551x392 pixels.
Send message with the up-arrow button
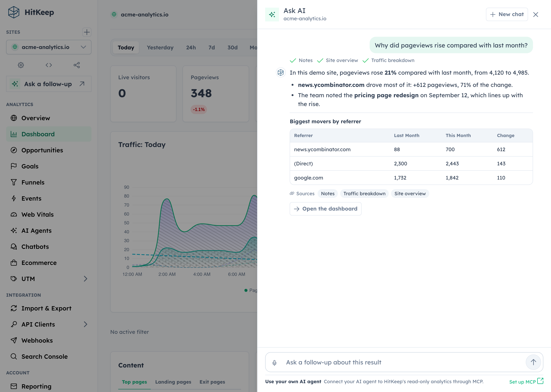(x=533, y=362)
